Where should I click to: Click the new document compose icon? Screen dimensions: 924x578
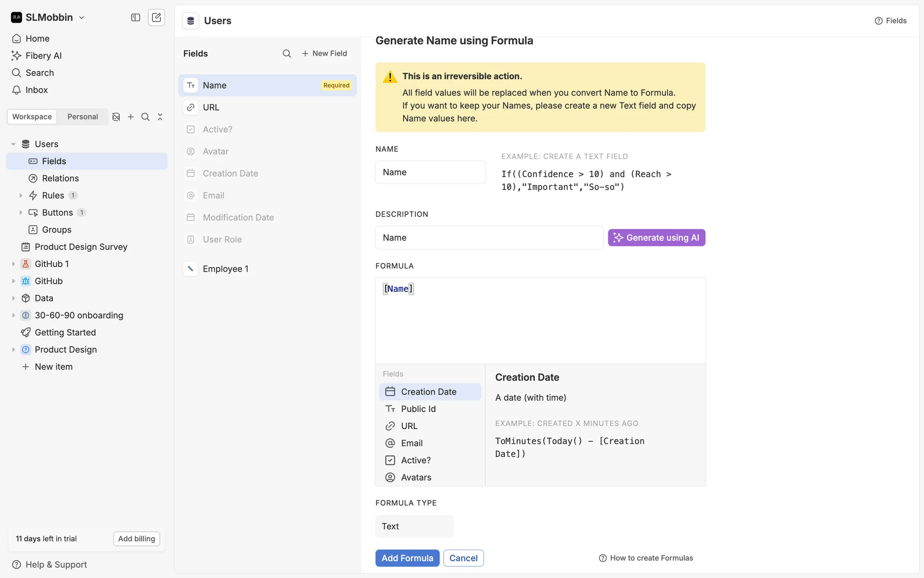point(156,17)
